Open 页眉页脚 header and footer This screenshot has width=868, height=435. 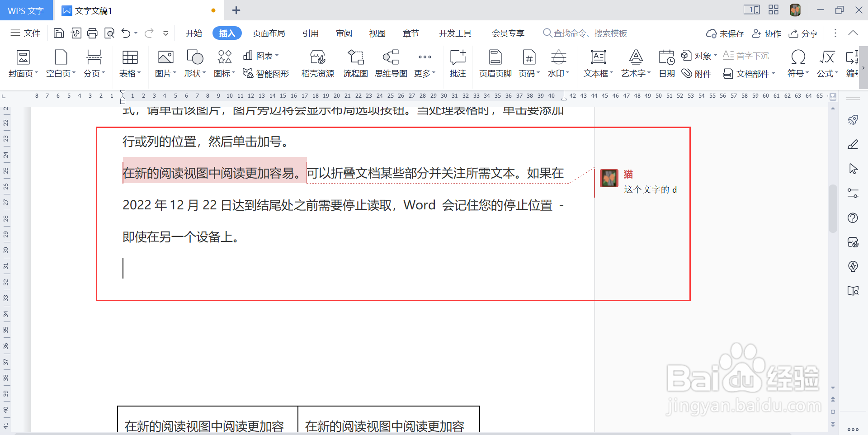pos(495,63)
